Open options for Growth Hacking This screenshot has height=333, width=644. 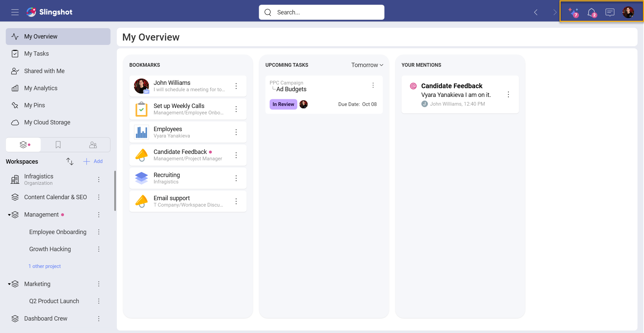(99, 249)
